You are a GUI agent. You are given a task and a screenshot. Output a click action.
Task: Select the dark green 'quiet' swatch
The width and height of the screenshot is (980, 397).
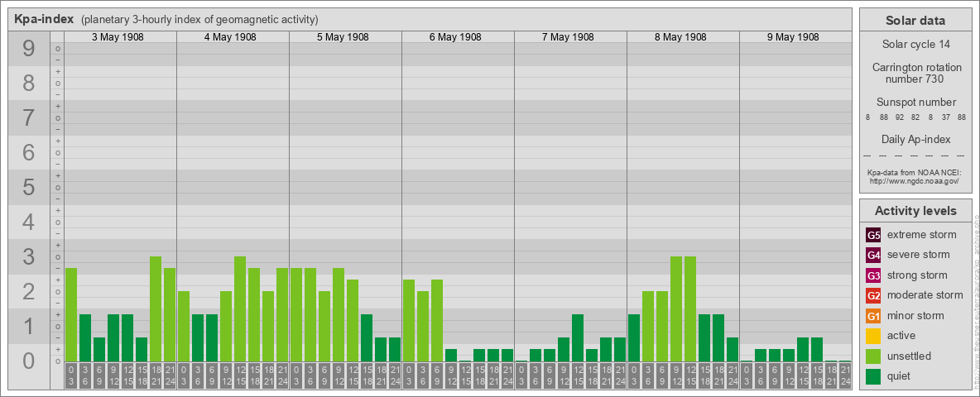click(x=873, y=375)
